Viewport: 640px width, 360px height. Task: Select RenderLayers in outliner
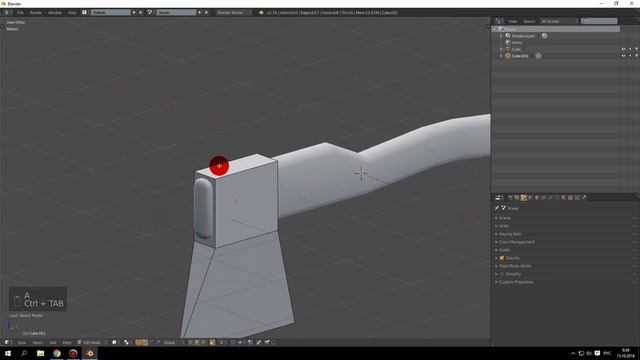click(523, 36)
